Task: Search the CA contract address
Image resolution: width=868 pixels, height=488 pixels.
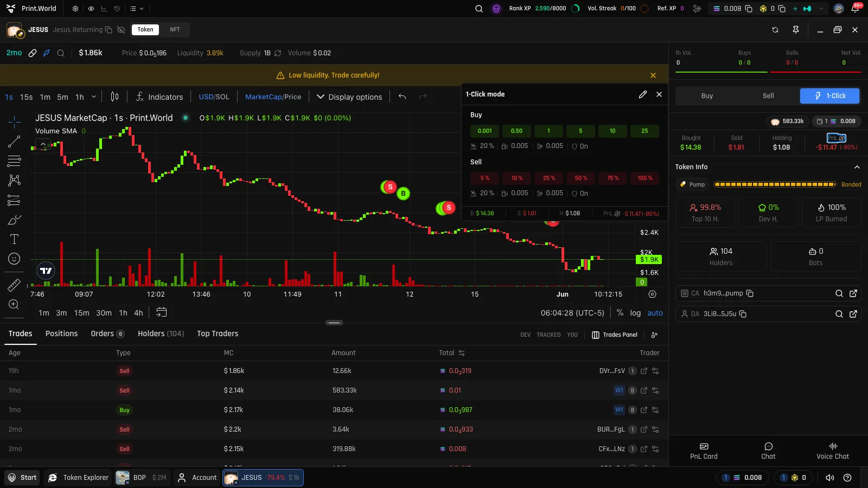Action: (x=839, y=293)
